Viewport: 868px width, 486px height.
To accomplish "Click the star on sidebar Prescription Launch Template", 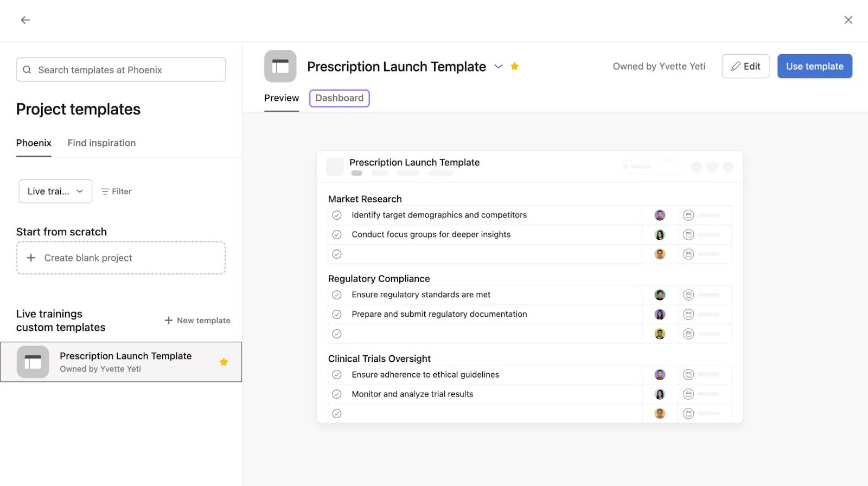I will coord(224,362).
